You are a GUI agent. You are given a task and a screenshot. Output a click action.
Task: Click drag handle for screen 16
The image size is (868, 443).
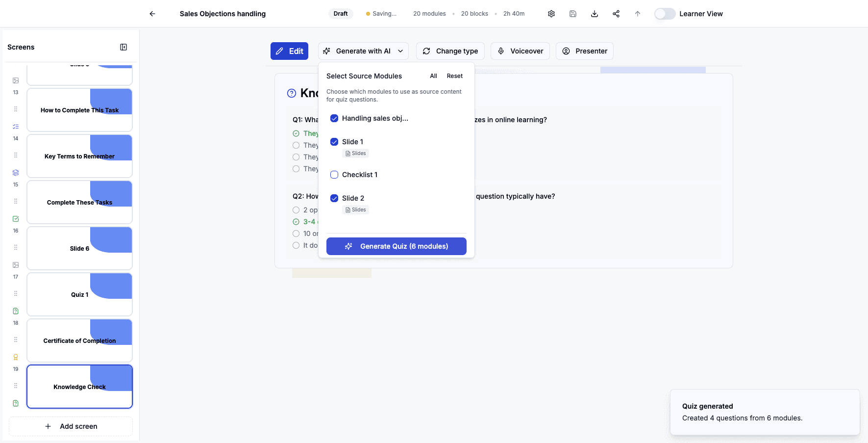coord(16,247)
